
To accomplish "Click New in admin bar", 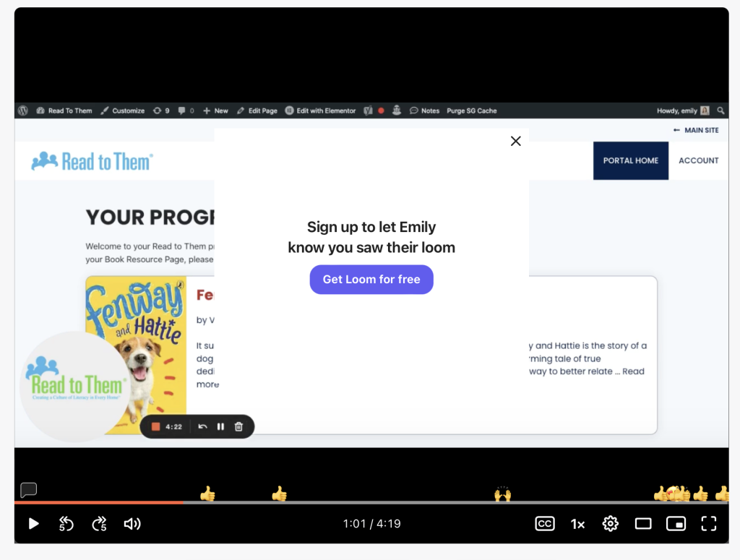I will [x=215, y=111].
